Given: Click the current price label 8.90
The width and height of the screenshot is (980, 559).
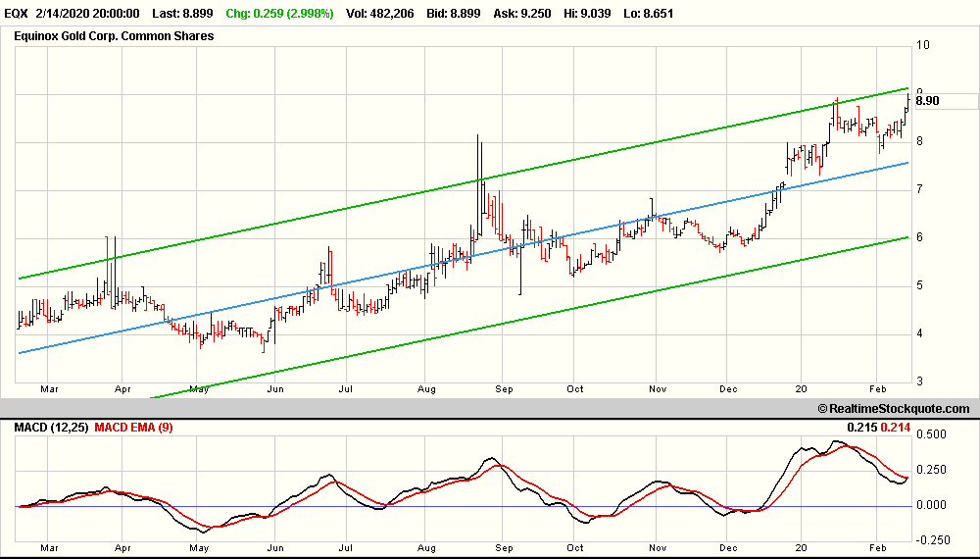Looking at the screenshot, I should click(927, 100).
